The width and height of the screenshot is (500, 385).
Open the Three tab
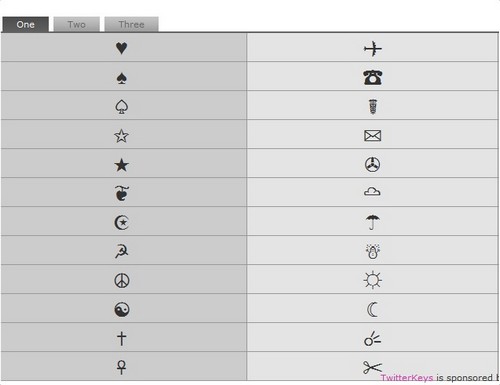tap(131, 24)
